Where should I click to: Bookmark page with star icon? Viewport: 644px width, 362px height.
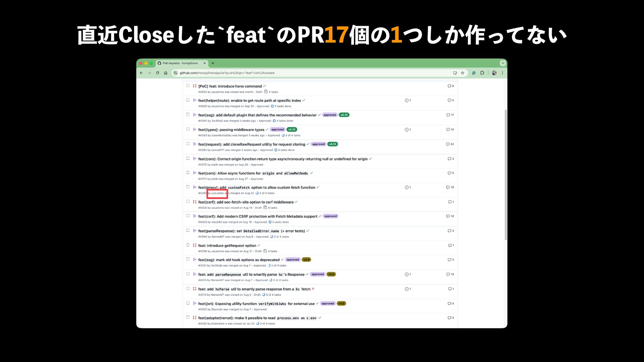(463, 73)
